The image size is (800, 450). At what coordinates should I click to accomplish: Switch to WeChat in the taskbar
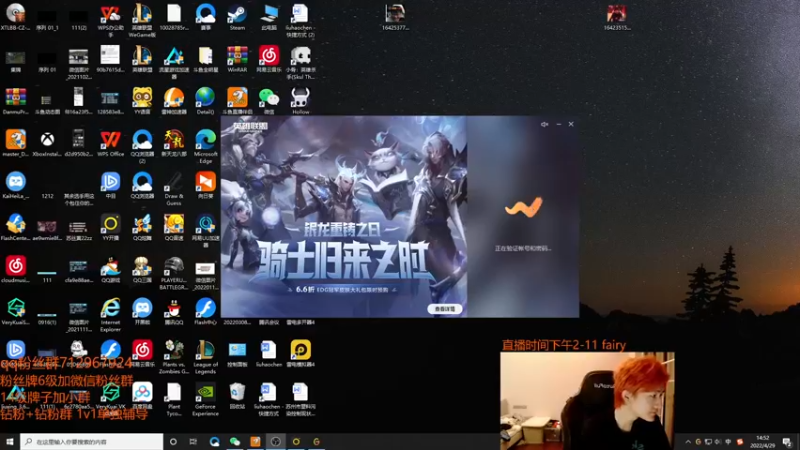click(235, 441)
